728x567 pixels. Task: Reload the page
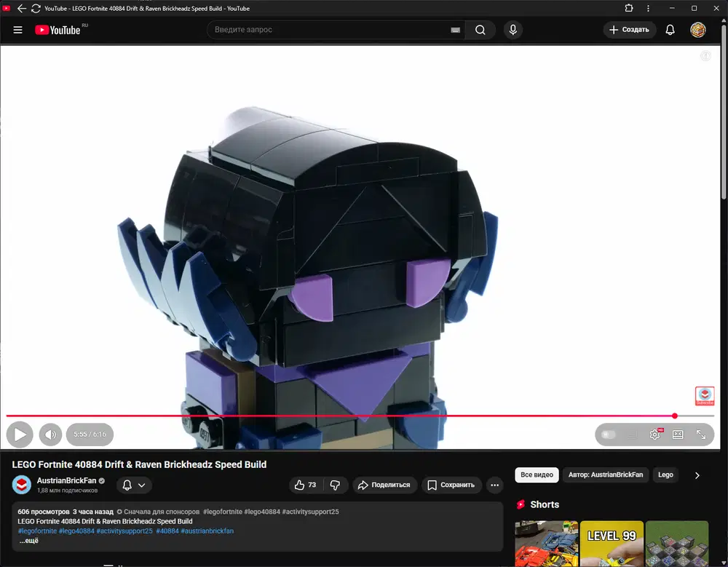point(36,8)
